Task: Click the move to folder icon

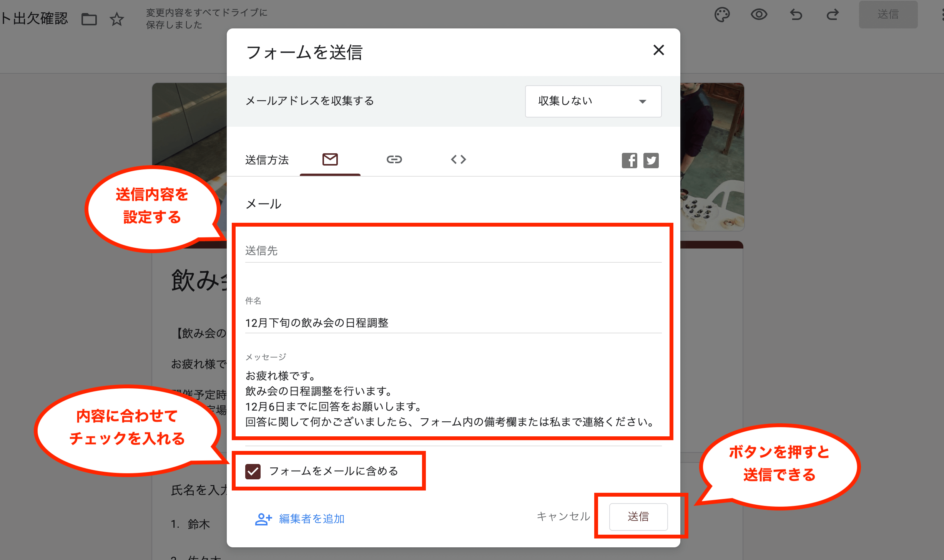Action: click(x=89, y=19)
